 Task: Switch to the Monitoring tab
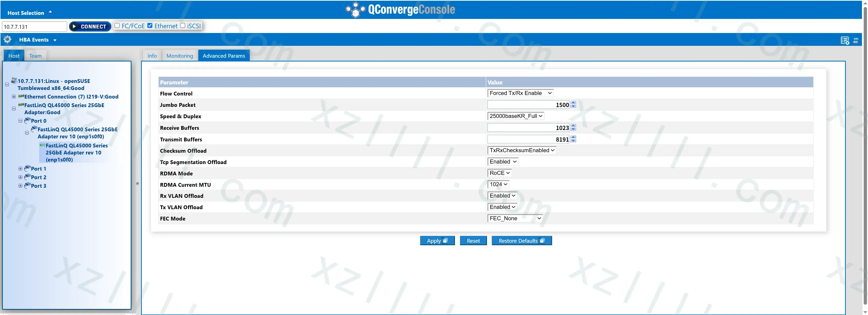180,55
